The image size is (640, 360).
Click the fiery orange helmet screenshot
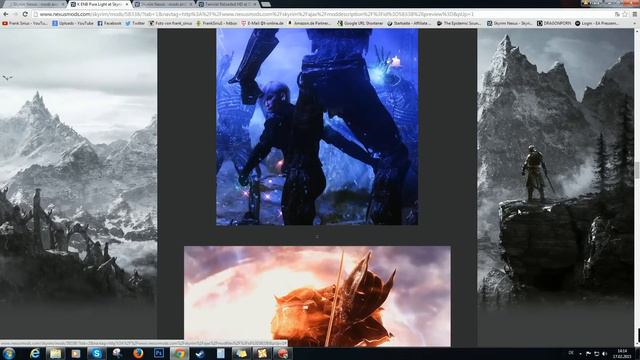pyautogui.click(x=317, y=296)
